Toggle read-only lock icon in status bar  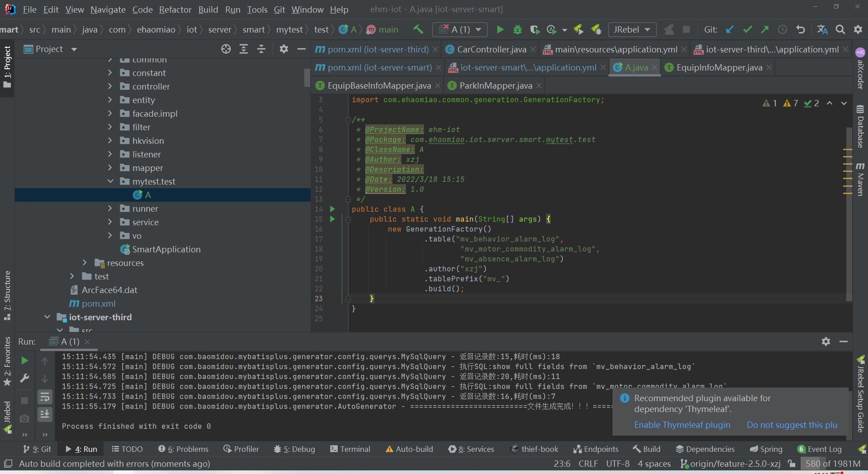click(792, 464)
